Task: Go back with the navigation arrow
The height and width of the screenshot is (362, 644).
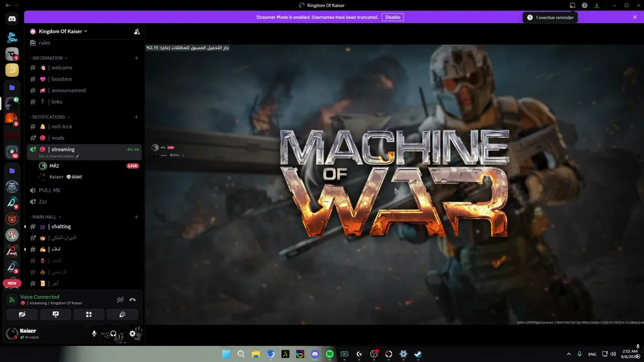Action: 8,5
